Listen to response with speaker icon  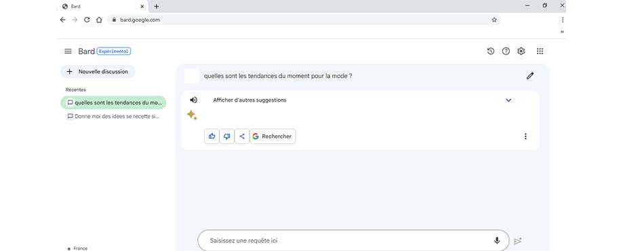click(x=193, y=100)
